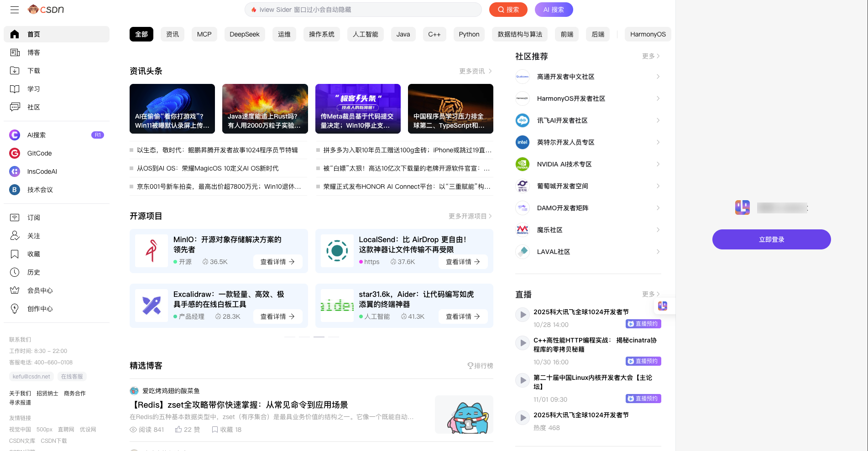Open the hamburger menu at top left

(14, 10)
